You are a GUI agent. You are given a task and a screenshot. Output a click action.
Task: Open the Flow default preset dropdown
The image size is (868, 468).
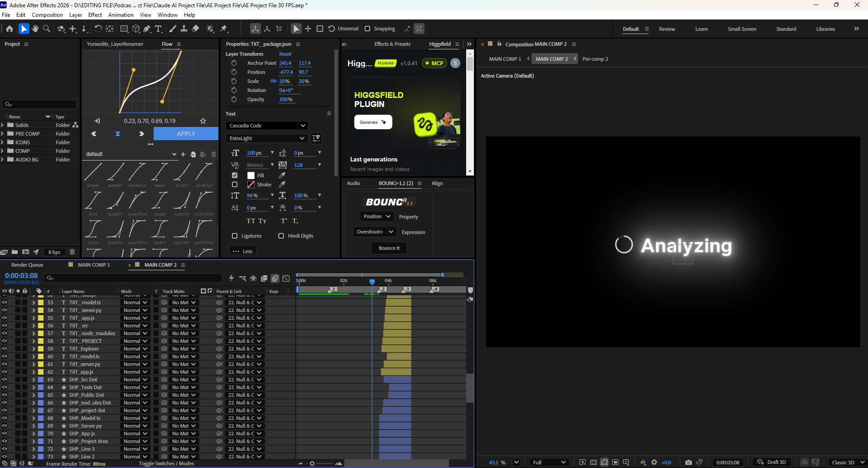(131, 154)
